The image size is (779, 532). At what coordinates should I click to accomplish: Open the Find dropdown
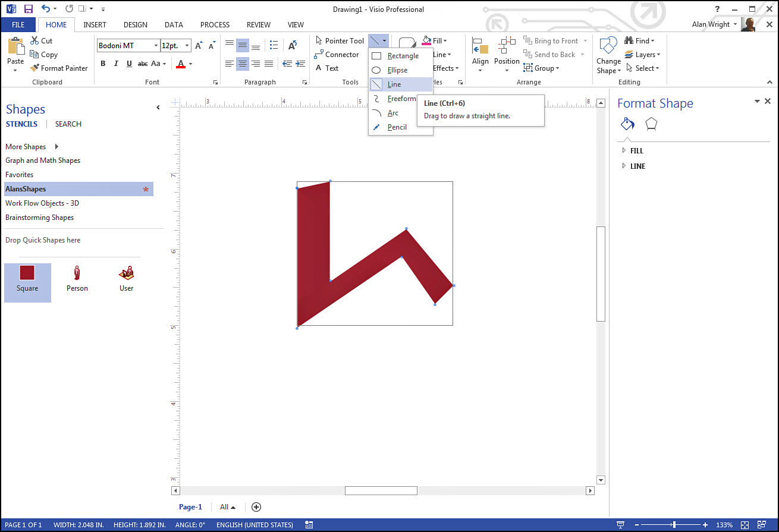639,41
